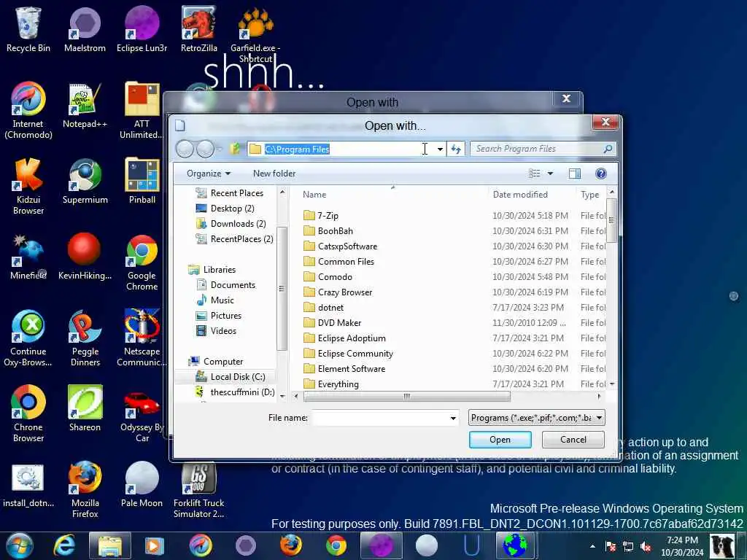Launch Kidzui Browser desktop icon
This screenshot has height=560, width=747.
[28, 186]
